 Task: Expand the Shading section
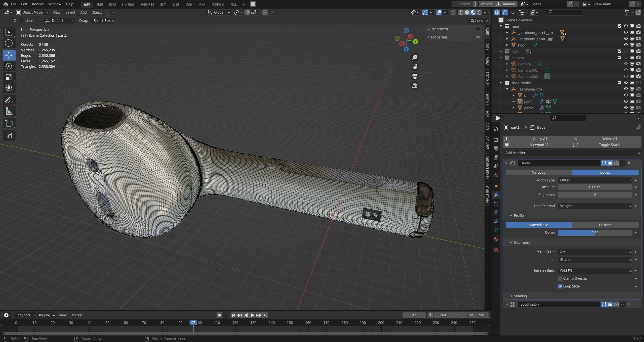pyautogui.click(x=520, y=296)
